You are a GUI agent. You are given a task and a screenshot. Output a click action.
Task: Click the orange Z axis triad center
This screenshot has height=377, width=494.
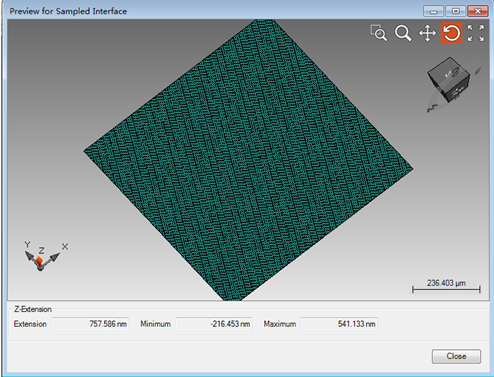point(39,261)
